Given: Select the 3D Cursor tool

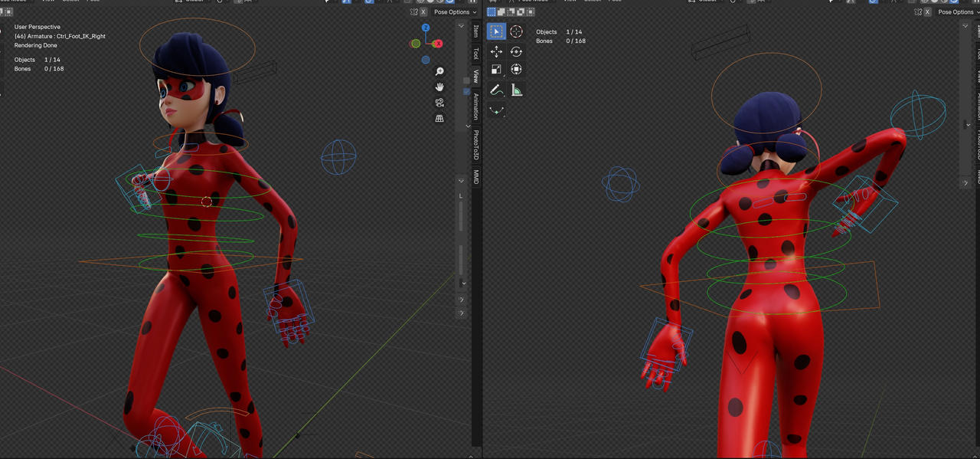Looking at the screenshot, I should point(517,31).
